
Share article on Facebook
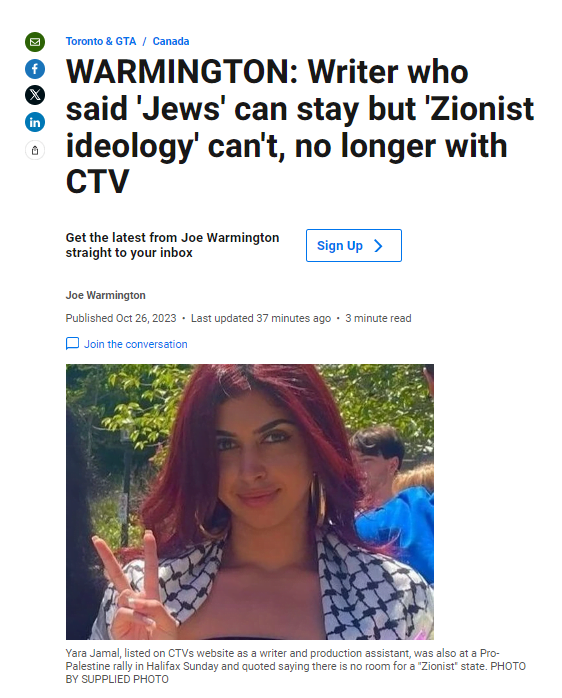pos(35,69)
